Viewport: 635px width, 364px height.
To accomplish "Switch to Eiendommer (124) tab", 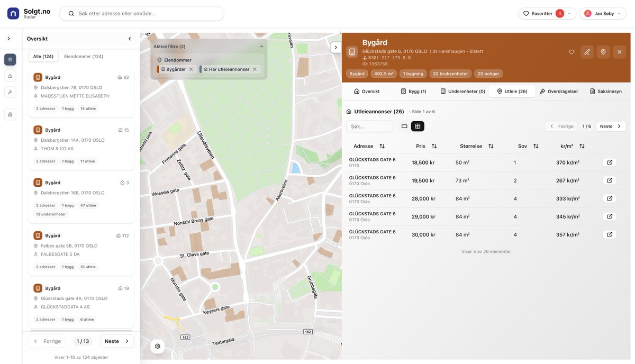I will 84,56.
